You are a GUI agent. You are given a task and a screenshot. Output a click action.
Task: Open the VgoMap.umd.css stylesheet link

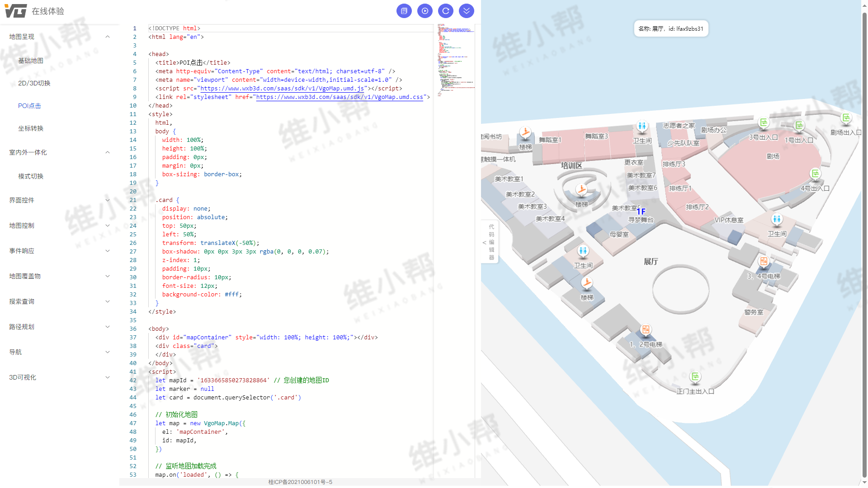pos(340,97)
